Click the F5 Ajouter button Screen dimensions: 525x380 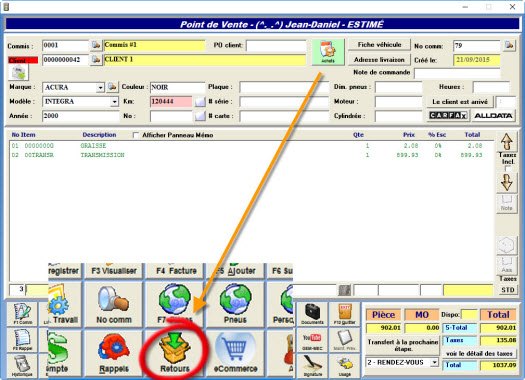235,271
